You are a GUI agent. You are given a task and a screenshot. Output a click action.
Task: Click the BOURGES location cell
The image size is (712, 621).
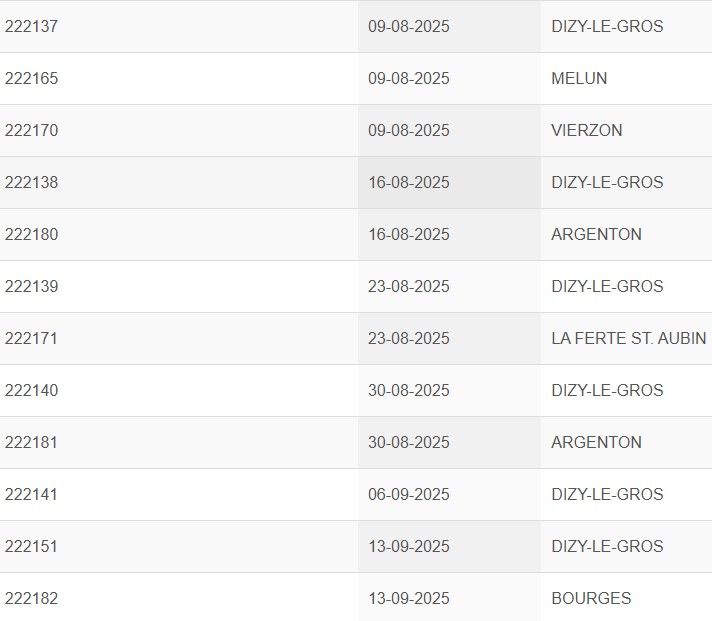pos(591,598)
